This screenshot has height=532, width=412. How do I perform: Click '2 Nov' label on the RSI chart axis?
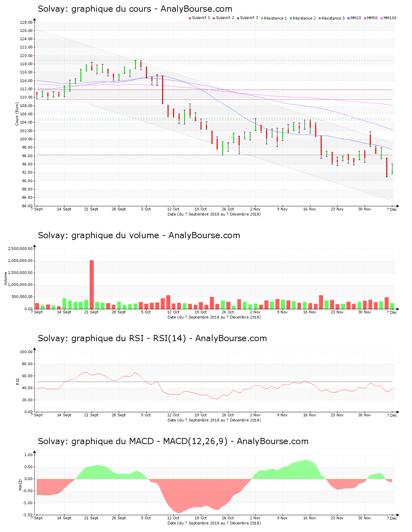coord(255,415)
